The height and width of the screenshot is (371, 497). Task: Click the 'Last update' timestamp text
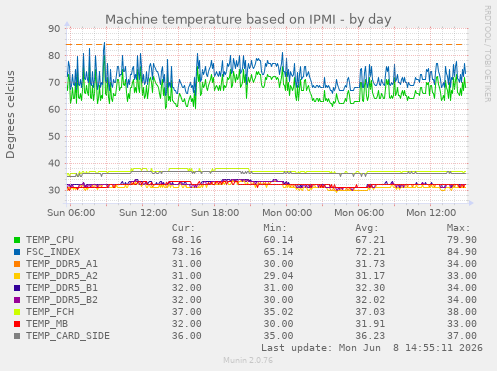(372, 348)
